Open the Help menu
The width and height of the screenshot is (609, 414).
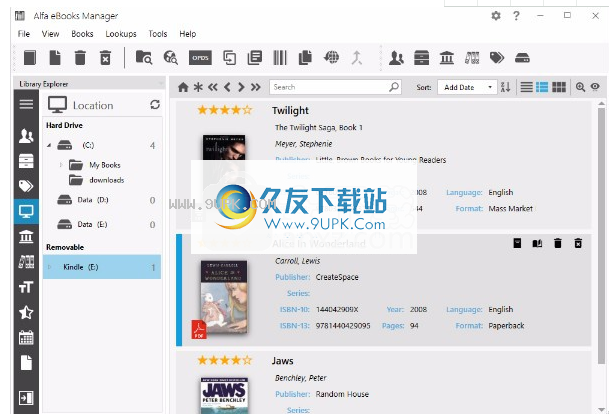188,34
